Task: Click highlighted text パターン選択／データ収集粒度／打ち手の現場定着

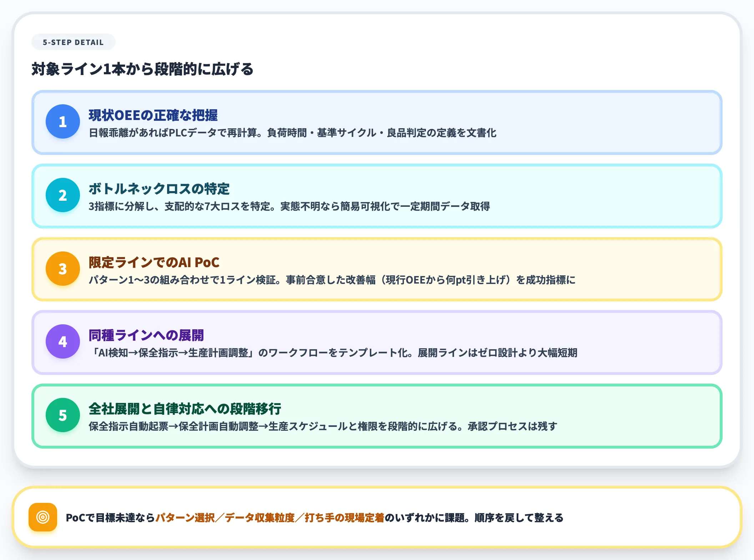Action: [270, 517]
